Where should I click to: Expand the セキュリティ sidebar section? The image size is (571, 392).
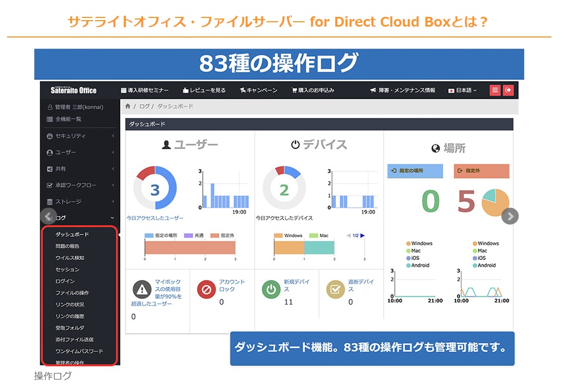(x=80, y=136)
